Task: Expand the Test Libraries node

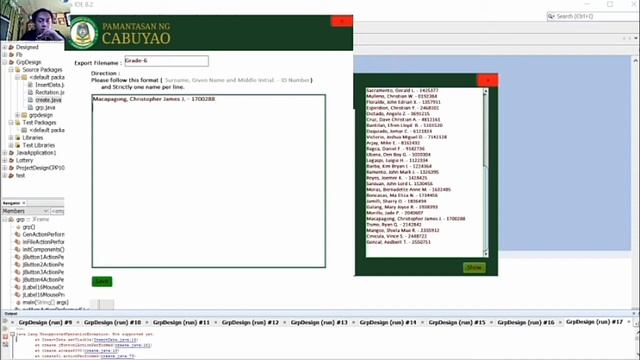Action: (x=11, y=145)
